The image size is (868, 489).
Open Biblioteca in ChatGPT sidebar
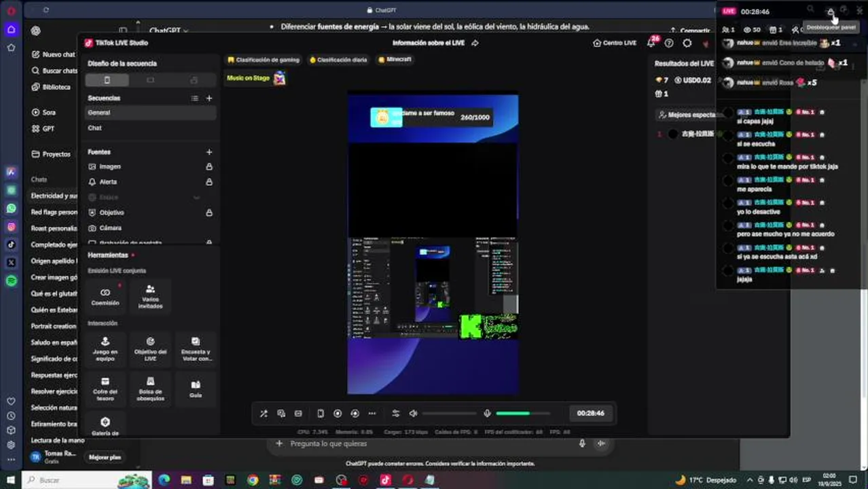pos(52,87)
